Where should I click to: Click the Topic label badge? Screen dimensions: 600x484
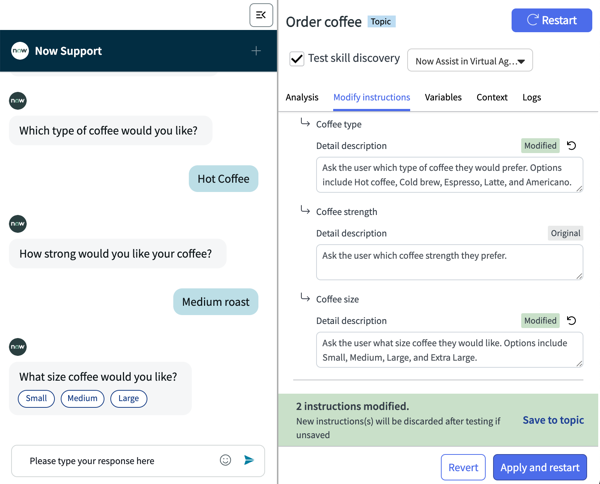click(x=381, y=21)
